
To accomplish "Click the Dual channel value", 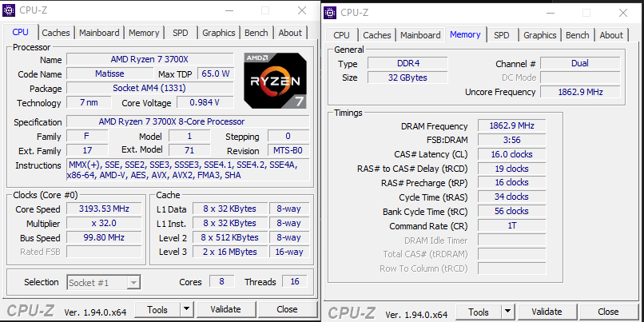I will click(x=580, y=63).
